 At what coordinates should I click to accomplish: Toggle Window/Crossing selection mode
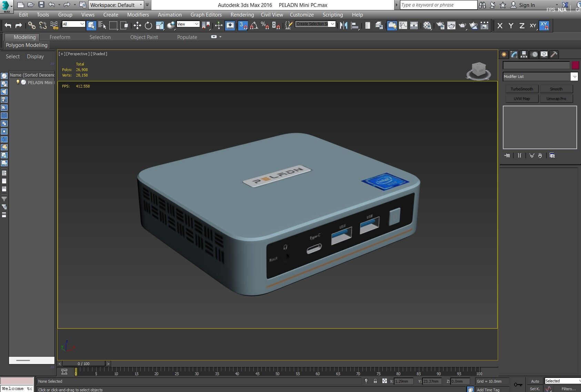click(x=124, y=26)
